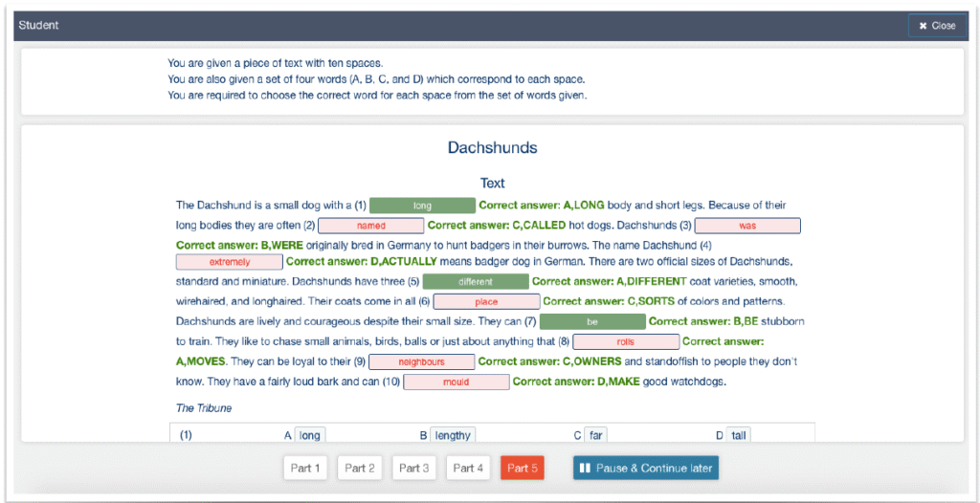Choose option D 'tall' for question 1
The image size is (980, 503).
click(738, 435)
